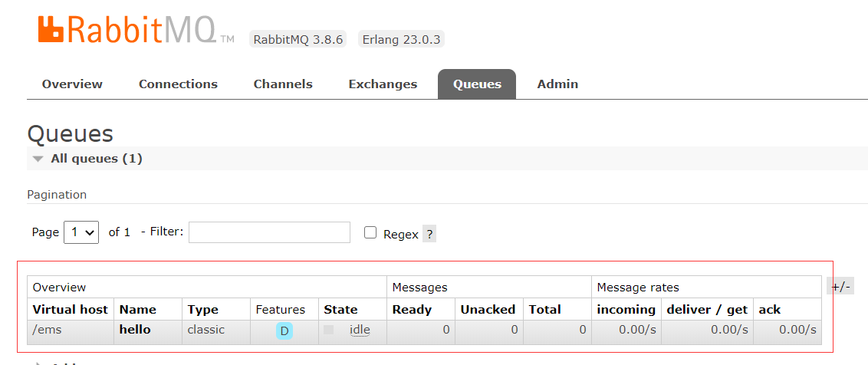Viewport: 868px width, 365px height.
Task: Open the hello queue details
Action: tap(135, 330)
